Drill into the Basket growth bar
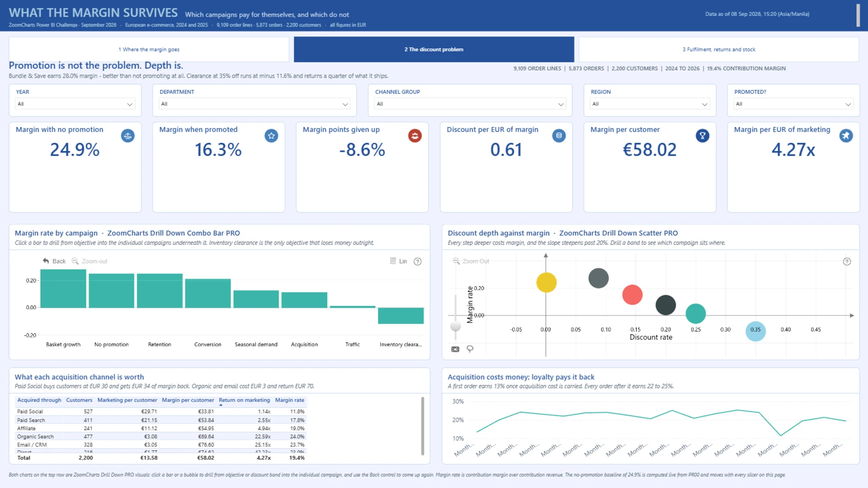 click(63, 289)
